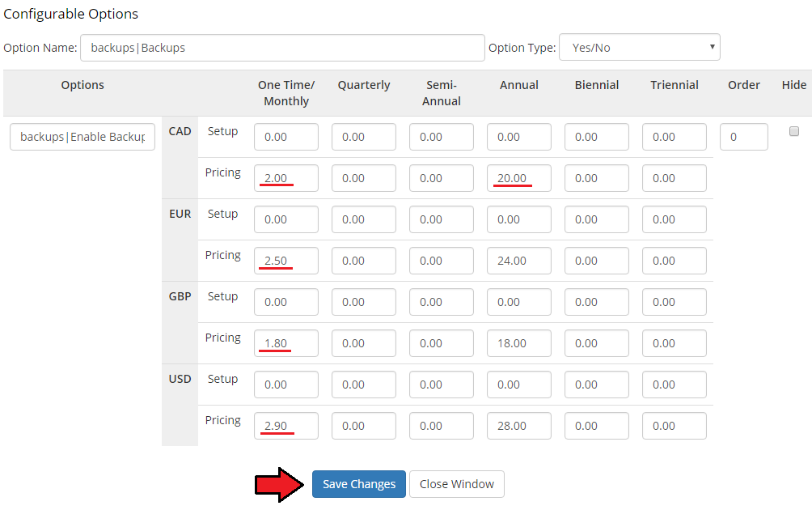Click EUR Pricing semi-annual field

tap(442, 261)
